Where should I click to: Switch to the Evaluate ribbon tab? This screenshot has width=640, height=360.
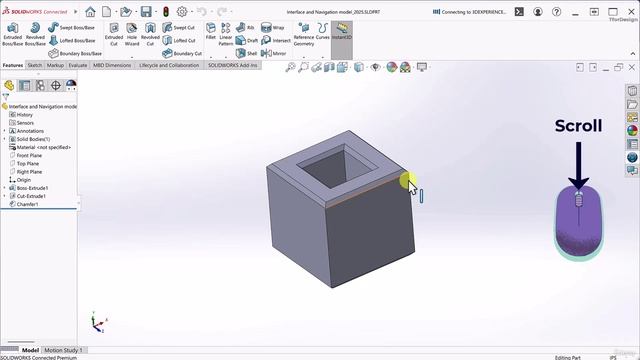click(78, 65)
